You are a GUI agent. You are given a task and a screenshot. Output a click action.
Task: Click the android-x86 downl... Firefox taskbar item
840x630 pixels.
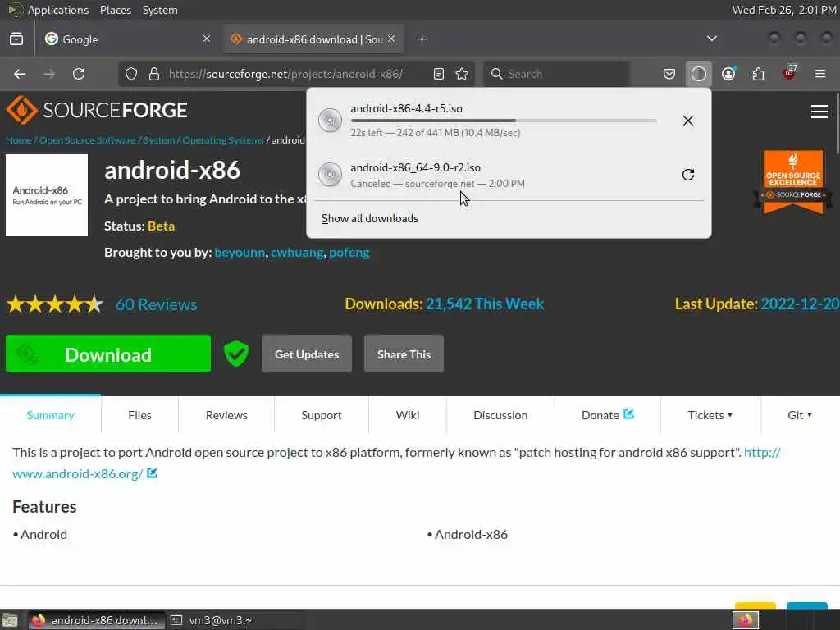tap(97, 620)
